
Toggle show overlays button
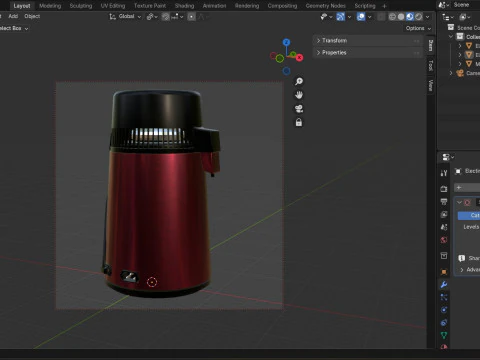click(361, 17)
